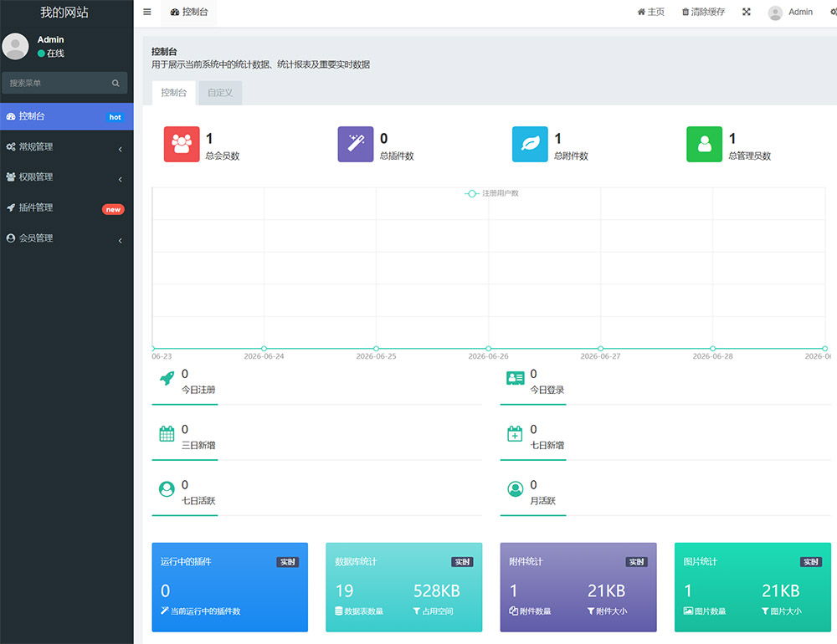Click the user circle icon for 七日活跃

click(167, 489)
